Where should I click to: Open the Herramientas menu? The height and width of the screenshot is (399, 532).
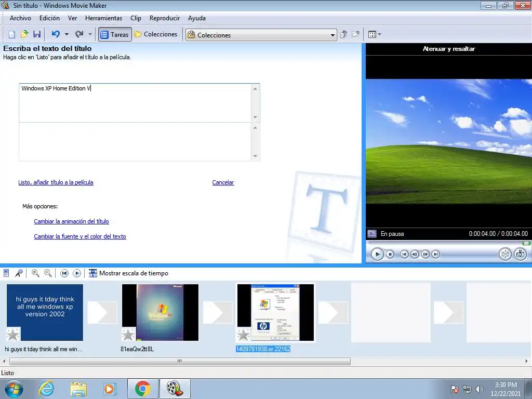103,18
